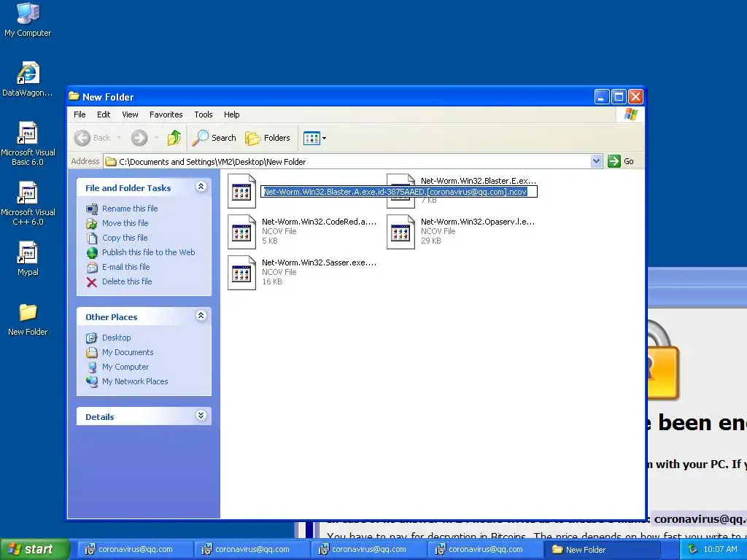Viewport: 747px width, 560px height.
Task: Click Copy this file link
Action: (x=125, y=238)
